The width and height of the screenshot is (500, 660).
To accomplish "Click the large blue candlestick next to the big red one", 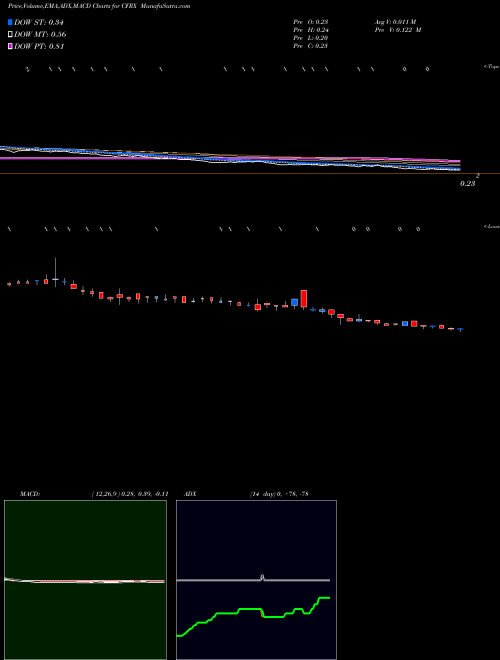I will click(x=295, y=302).
